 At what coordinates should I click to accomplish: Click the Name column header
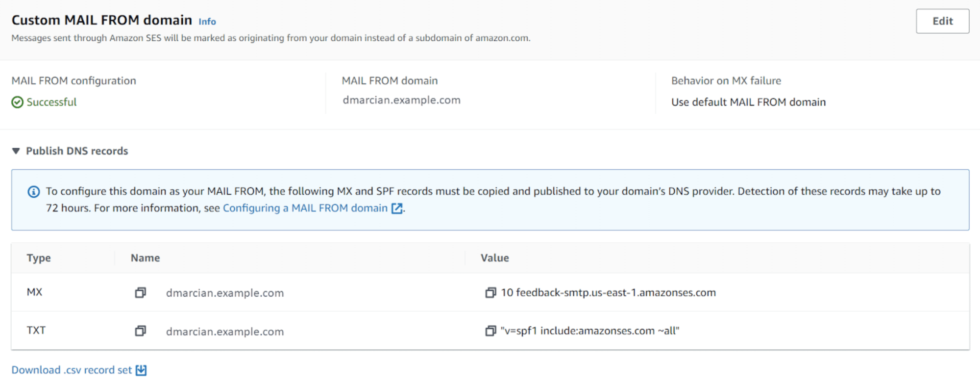145,258
